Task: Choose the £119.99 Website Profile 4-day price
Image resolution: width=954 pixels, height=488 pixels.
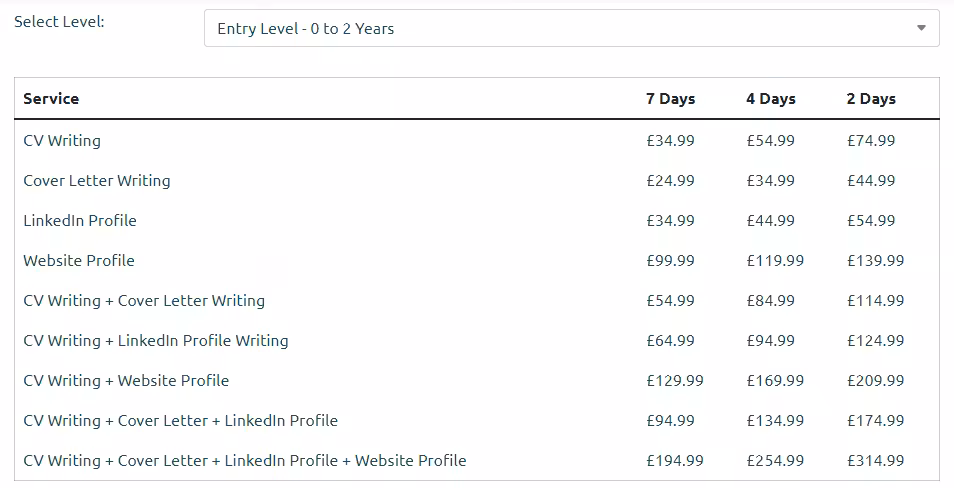Action: [x=775, y=260]
